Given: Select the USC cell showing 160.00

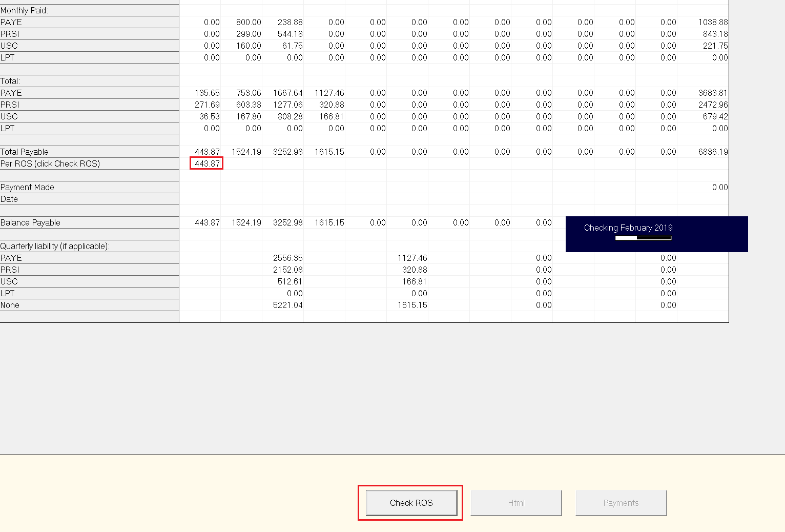Looking at the screenshot, I should coord(249,46).
